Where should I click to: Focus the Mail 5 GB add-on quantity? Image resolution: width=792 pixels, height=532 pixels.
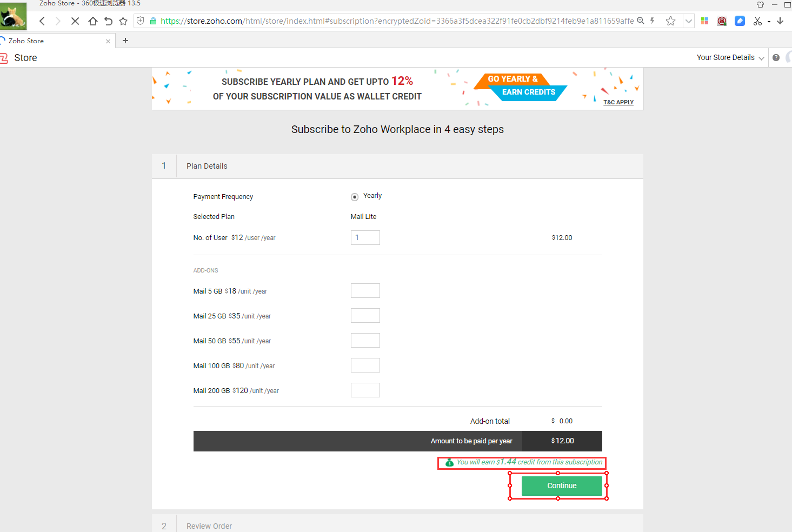coord(365,290)
